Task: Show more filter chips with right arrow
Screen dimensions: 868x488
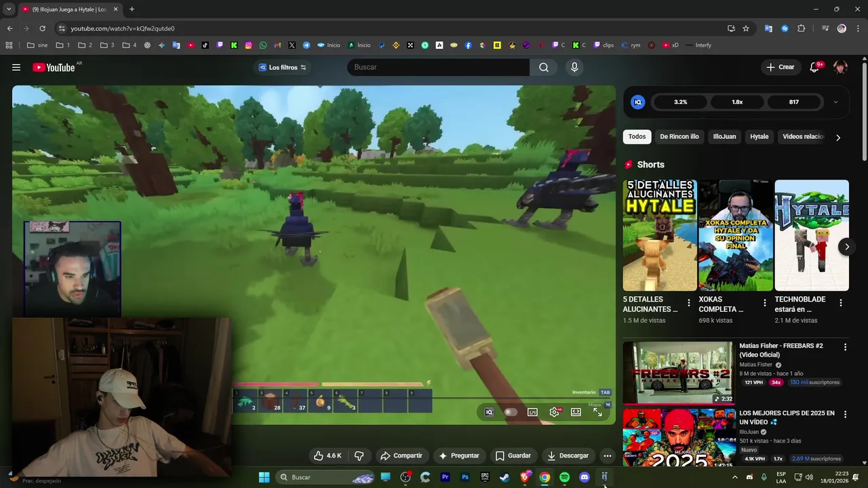Action: point(838,138)
